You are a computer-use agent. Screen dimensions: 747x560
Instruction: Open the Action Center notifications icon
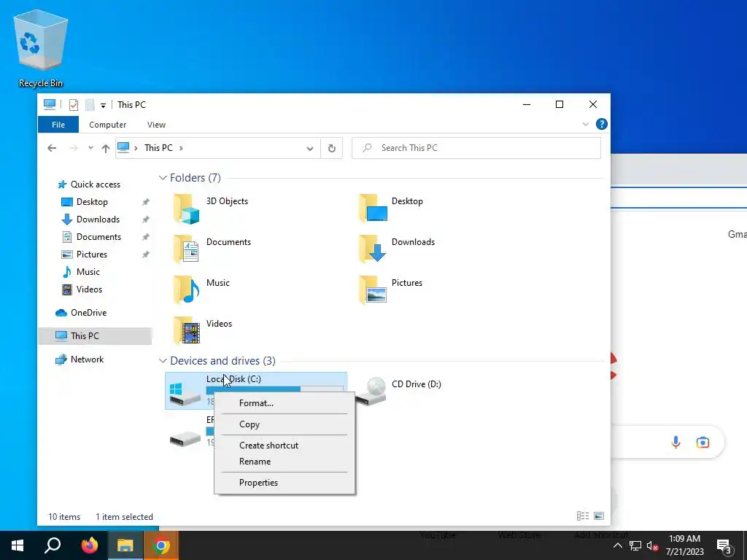[724, 545]
